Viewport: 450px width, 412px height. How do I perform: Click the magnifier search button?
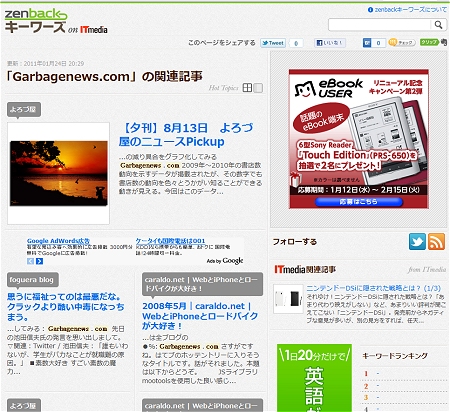pyautogui.click(x=438, y=25)
